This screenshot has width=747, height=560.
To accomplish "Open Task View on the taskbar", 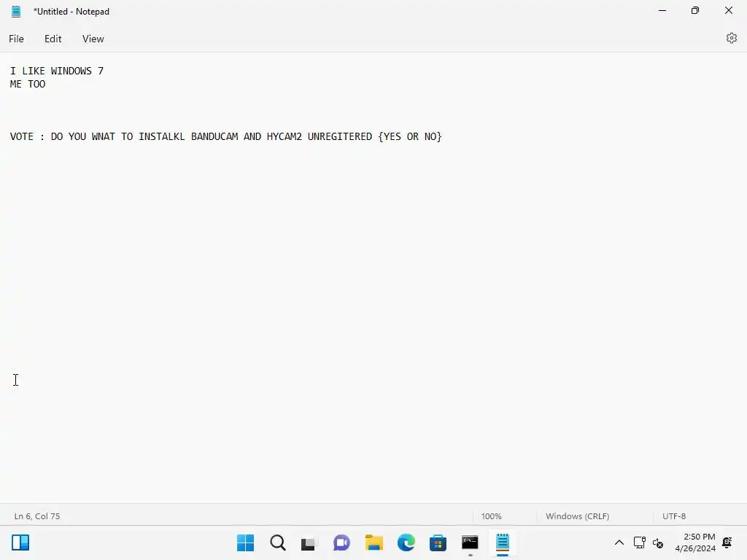I will pos(309,542).
